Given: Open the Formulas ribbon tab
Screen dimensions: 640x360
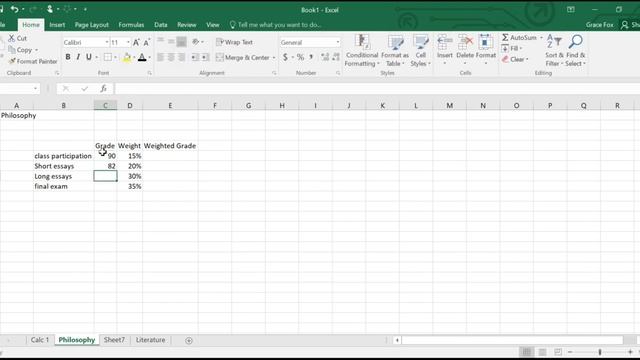Looking at the screenshot, I should tap(131, 25).
